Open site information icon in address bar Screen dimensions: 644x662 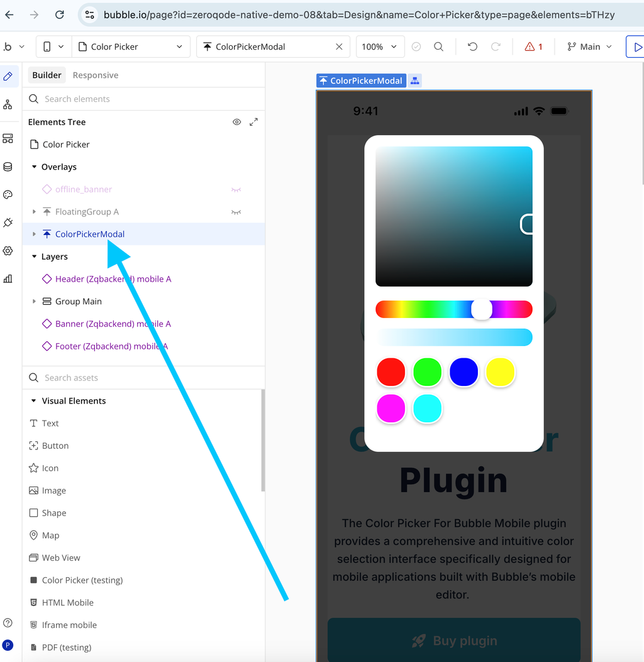pyautogui.click(x=89, y=15)
